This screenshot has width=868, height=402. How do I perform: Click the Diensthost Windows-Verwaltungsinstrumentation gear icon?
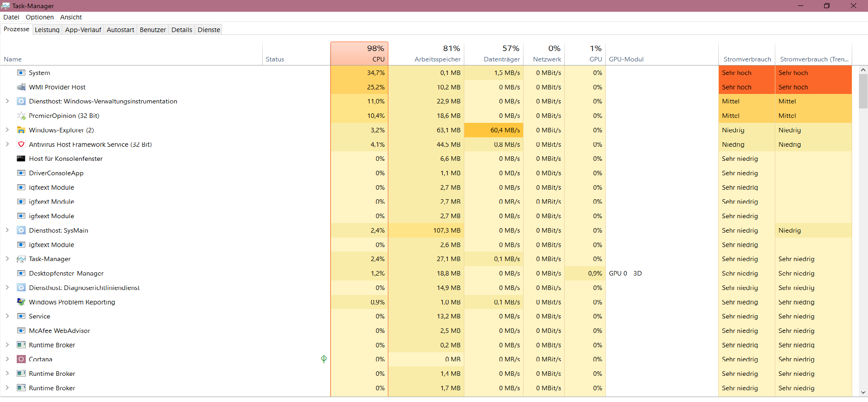[x=21, y=101]
